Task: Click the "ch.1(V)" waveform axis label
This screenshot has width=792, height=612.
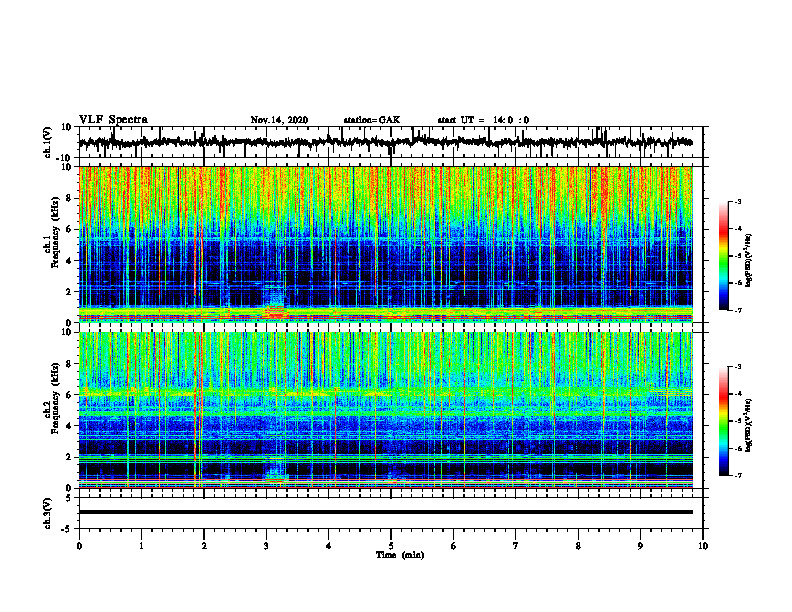Action: coord(48,142)
